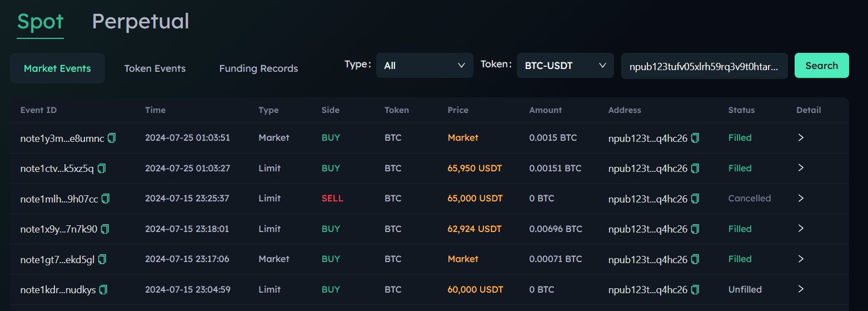Copy event ID note1x9y...7n7k90
The width and height of the screenshot is (868, 311).
point(105,229)
